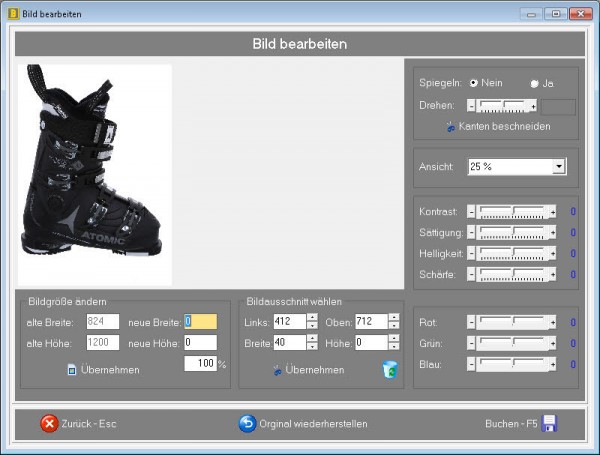This screenshot has height=455, width=600.
Task: Click the plus button of Grün slider
Action: coord(553,343)
